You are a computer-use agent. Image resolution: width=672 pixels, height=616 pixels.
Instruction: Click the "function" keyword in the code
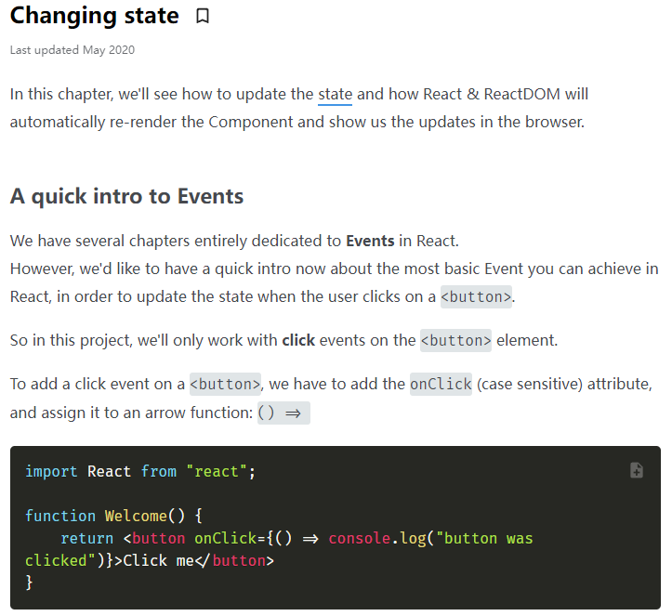tap(60, 516)
